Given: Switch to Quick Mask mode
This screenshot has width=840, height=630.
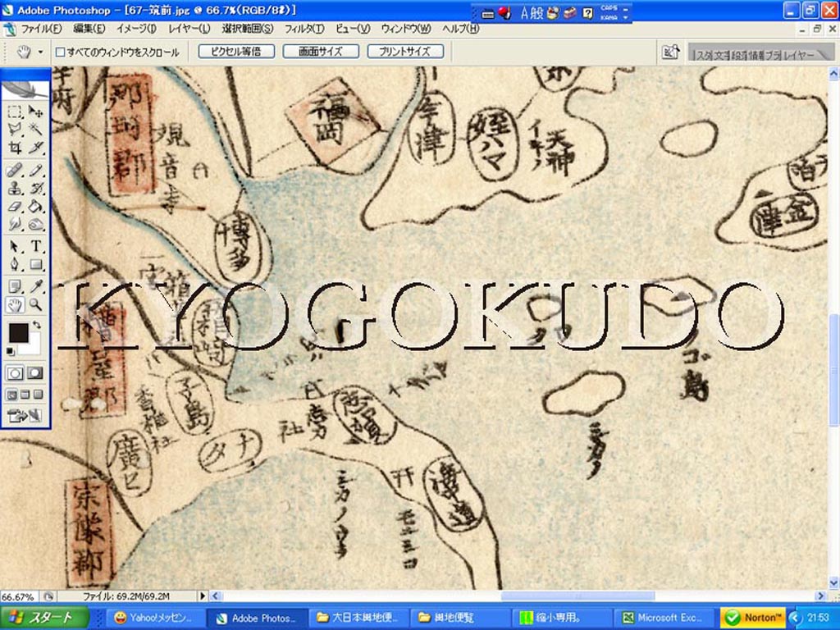Looking at the screenshot, I should (35, 373).
